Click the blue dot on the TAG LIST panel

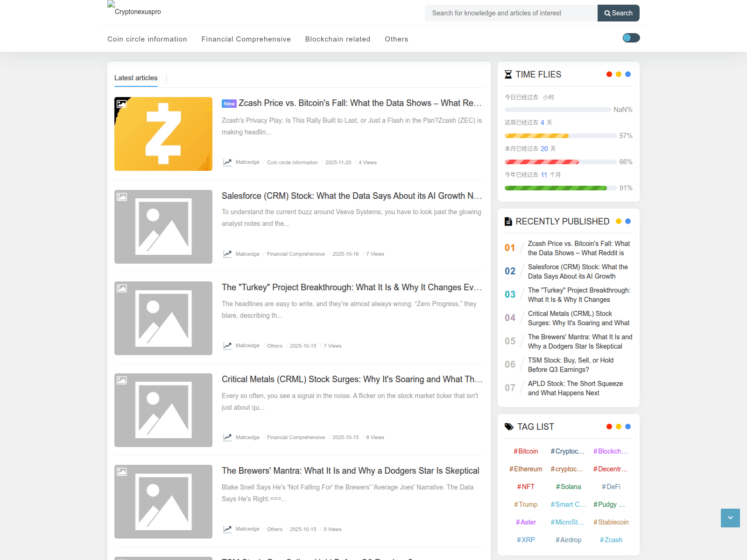tap(628, 426)
